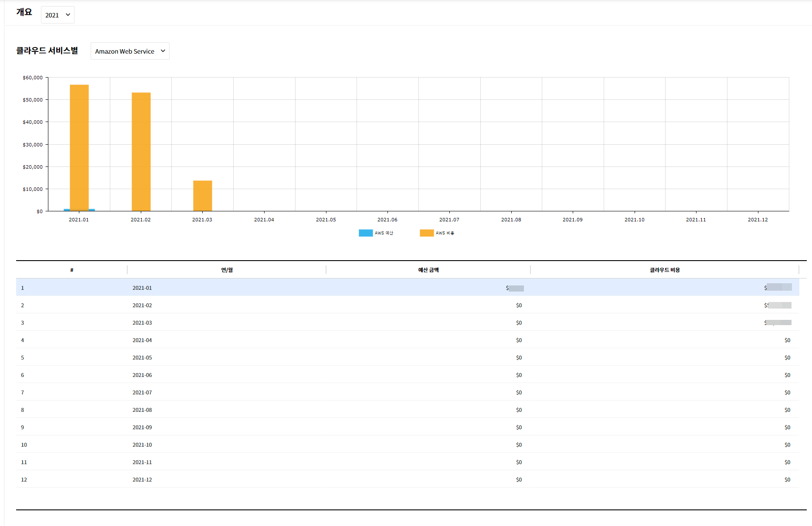Click budget amount cell for 2021-04
Viewport: 812px width, 526px height.
pos(518,340)
